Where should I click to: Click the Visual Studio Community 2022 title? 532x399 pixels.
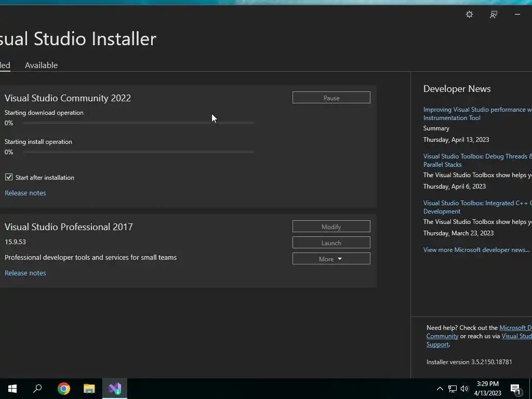tap(68, 98)
